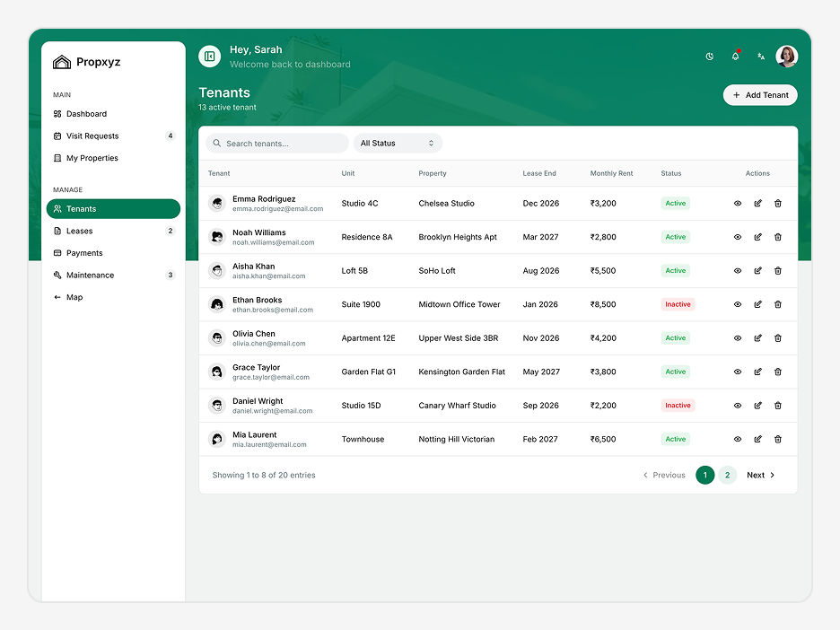Click Visit Requests count badge 4

point(171,136)
